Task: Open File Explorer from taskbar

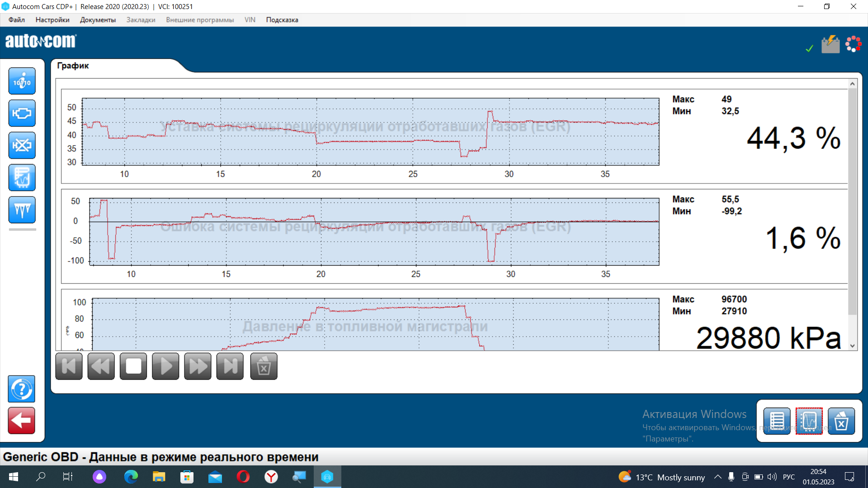Action: [x=159, y=477]
